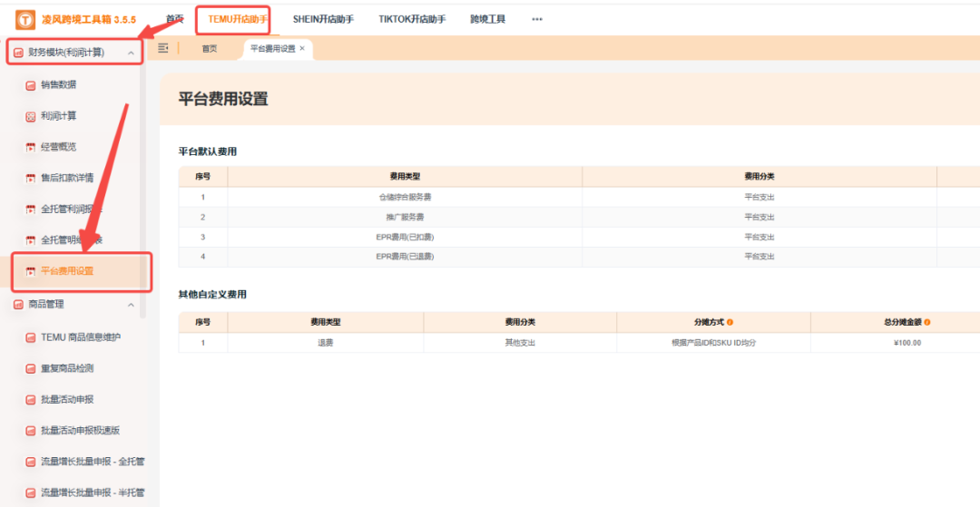Image resolution: width=980 pixels, height=507 pixels.
Task: Click the 售后扣款详情 sidebar icon
Action: pyautogui.click(x=30, y=178)
